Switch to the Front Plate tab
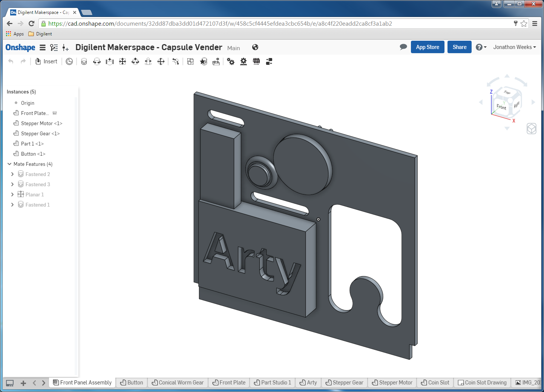 tap(229, 383)
